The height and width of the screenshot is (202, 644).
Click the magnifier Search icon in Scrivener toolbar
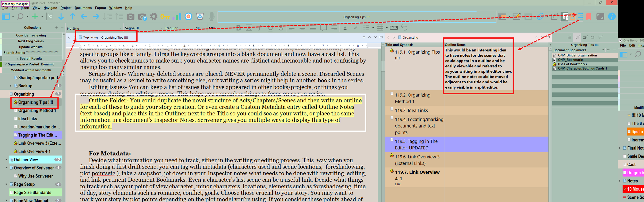pyautogui.click(x=20, y=16)
